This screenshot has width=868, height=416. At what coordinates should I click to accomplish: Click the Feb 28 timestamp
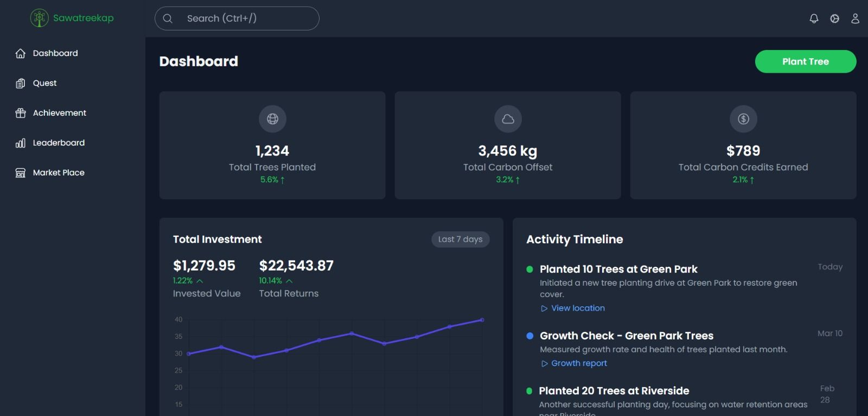(827, 394)
